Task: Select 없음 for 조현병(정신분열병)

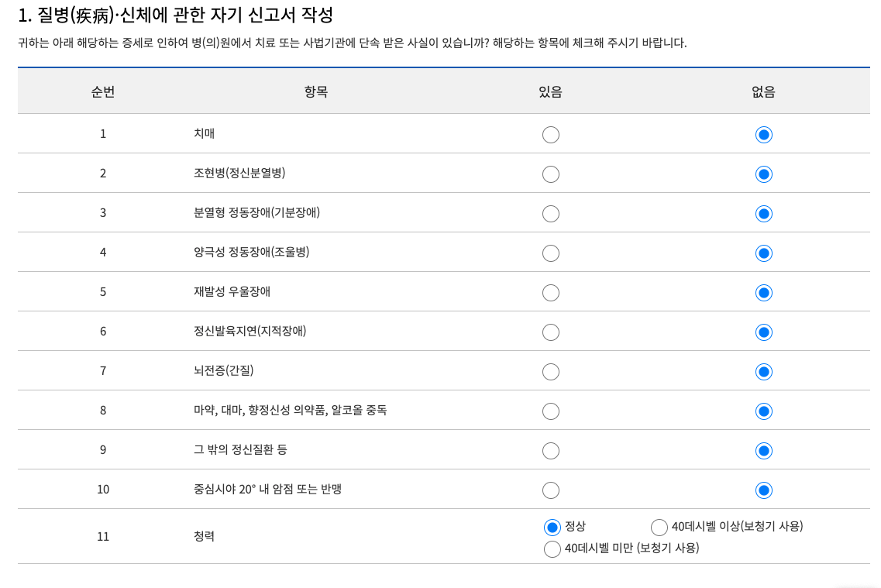Action: [763, 174]
